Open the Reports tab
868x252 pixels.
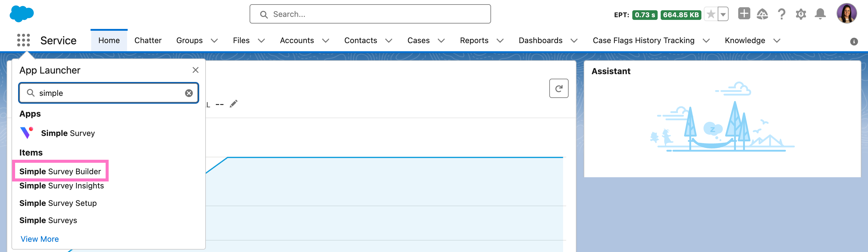[474, 40]
